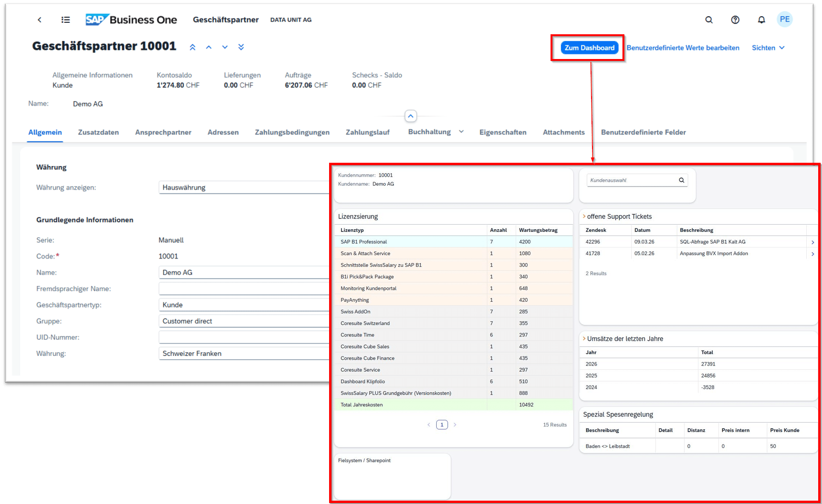Click the search icon in Kundenauswahl field

click(682, 180)
